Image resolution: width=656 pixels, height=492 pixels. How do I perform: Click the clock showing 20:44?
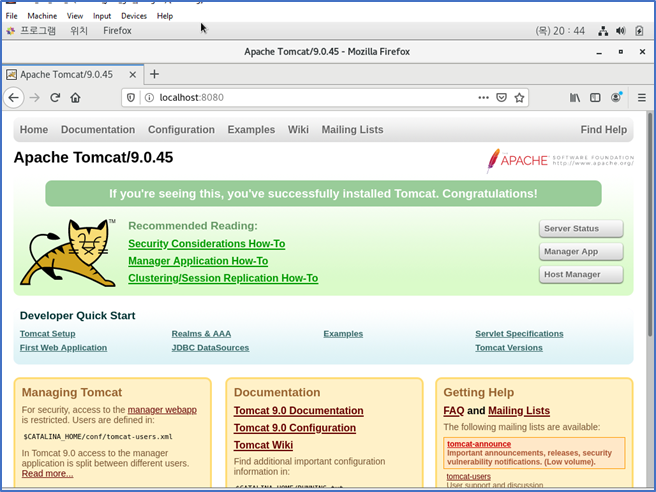[x=560, y=31]
